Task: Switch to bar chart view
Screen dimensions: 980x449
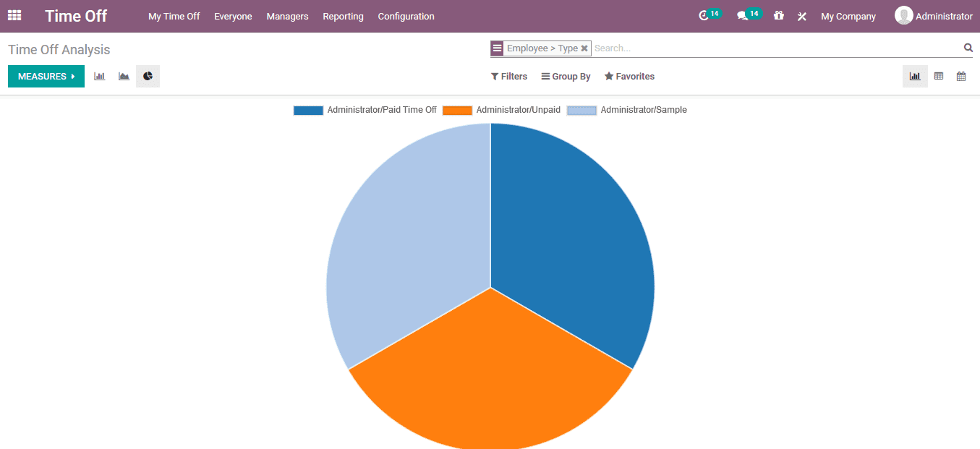Action: coord(99,76)
